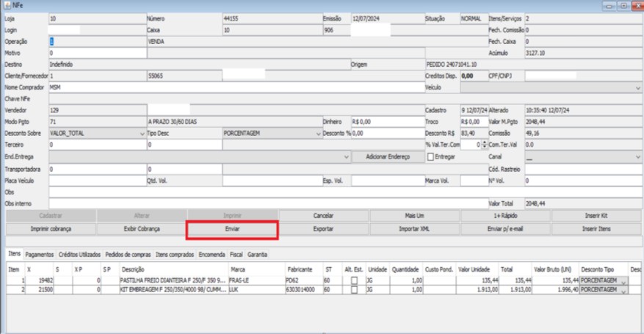Click the Placa Veículo input field
Viewport: 644px width, 334px height.
(x=98, y=181)
